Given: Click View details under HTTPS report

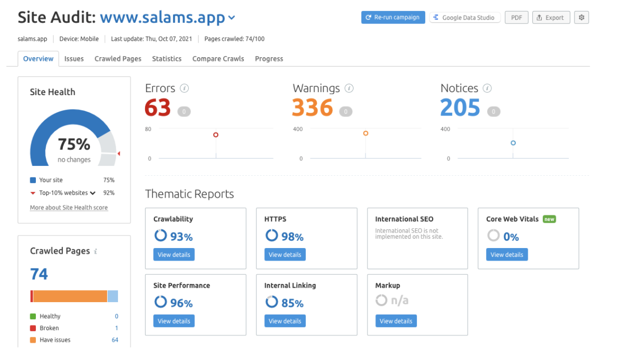Looking at the screenshot, I should pyautogui.click(x=285, y=254).
